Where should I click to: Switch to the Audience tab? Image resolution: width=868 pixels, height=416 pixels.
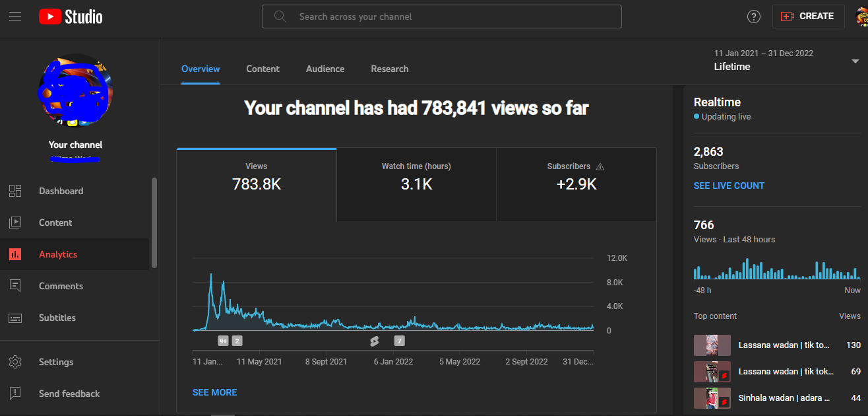pos(325,69)
